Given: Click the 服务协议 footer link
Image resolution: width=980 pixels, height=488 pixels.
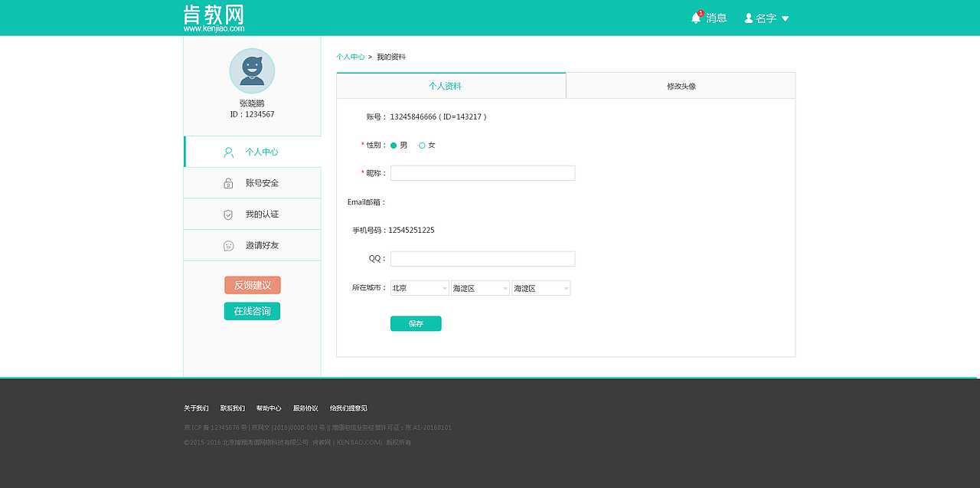Looking at the screenshot, I should coord(305,408).
